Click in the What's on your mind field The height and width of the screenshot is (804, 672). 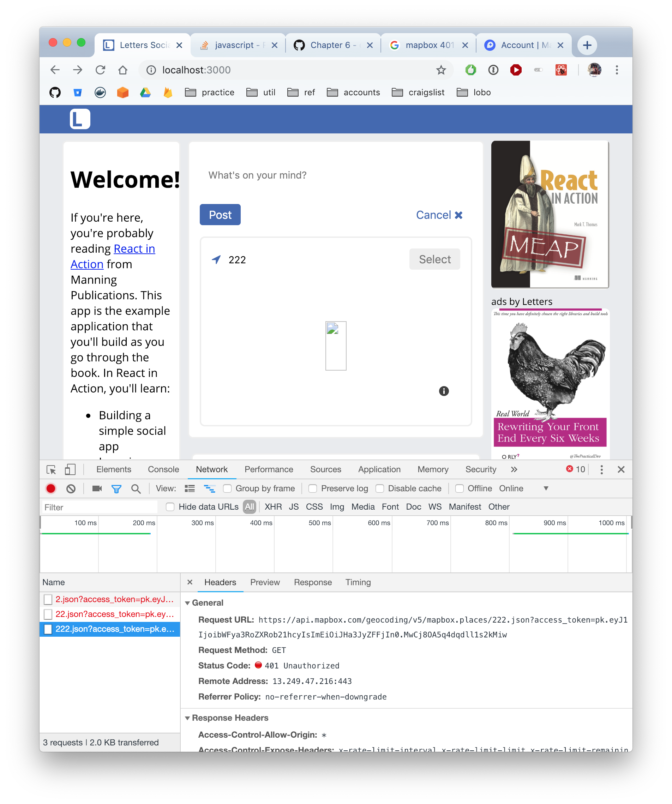point(336,175)
